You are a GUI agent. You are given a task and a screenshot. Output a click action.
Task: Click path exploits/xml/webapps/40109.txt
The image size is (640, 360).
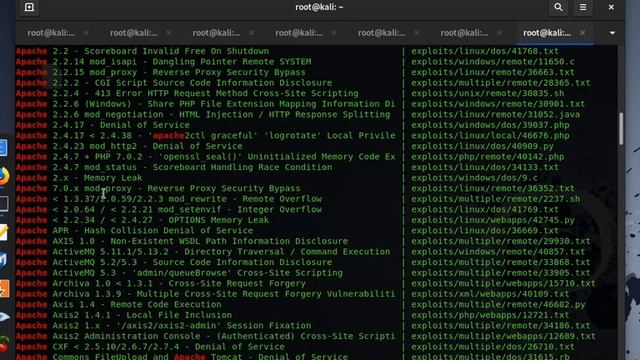pos(490,294)
